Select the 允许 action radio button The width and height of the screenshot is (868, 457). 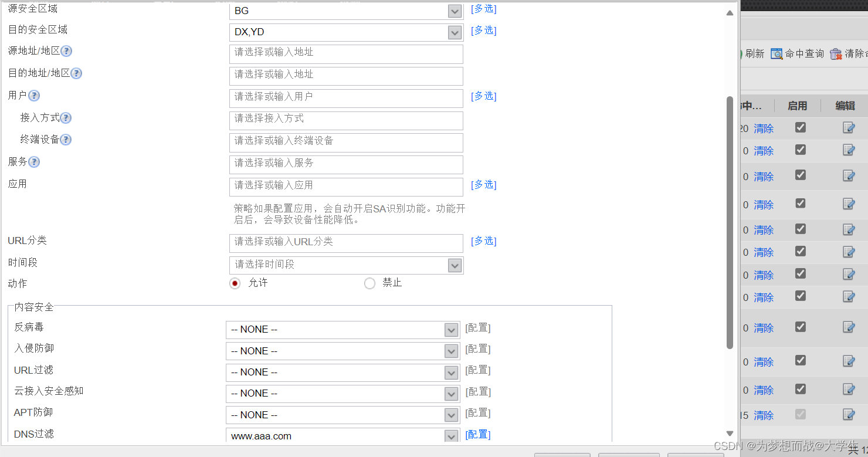pyautogui.click(x=235, y=283)
